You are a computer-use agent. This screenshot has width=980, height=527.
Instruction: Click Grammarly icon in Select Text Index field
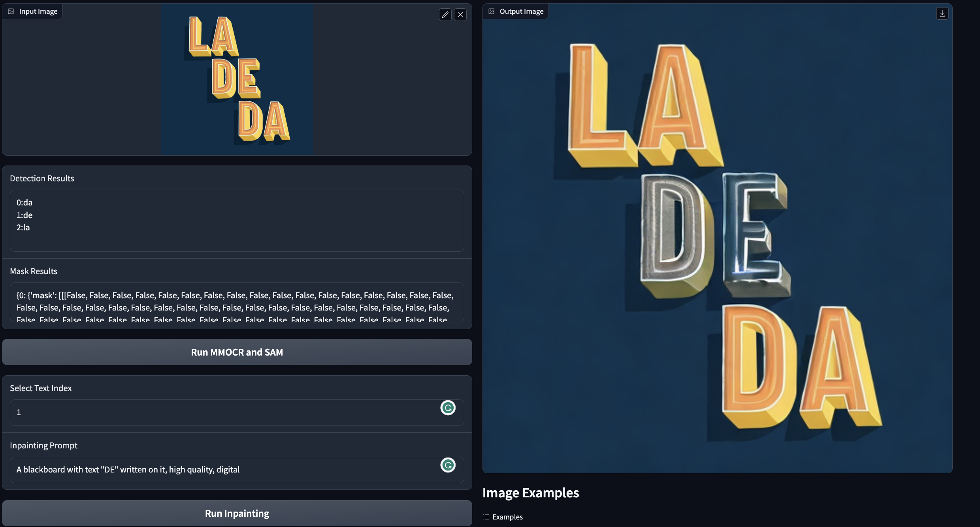(x=448, y=408)
